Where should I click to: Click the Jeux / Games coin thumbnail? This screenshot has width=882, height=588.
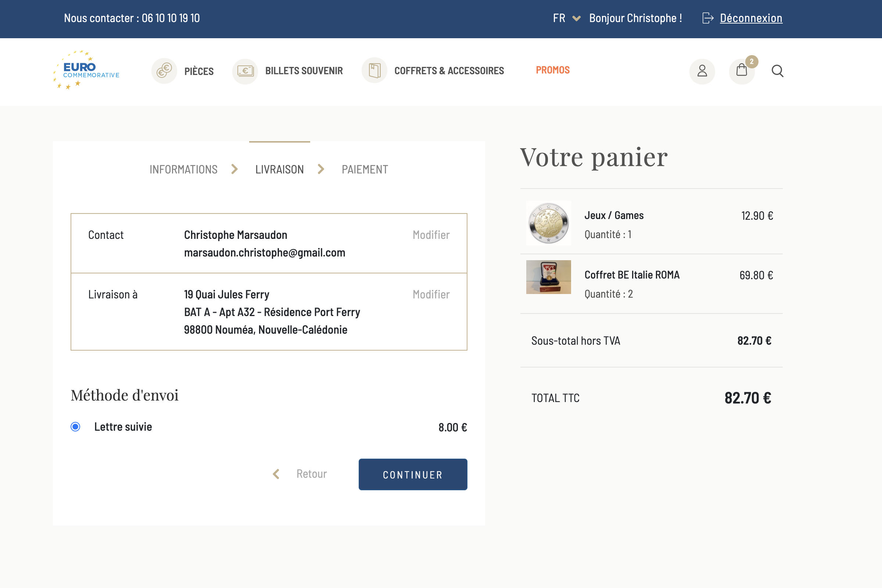pyautogui.click(x=548, y=223)
